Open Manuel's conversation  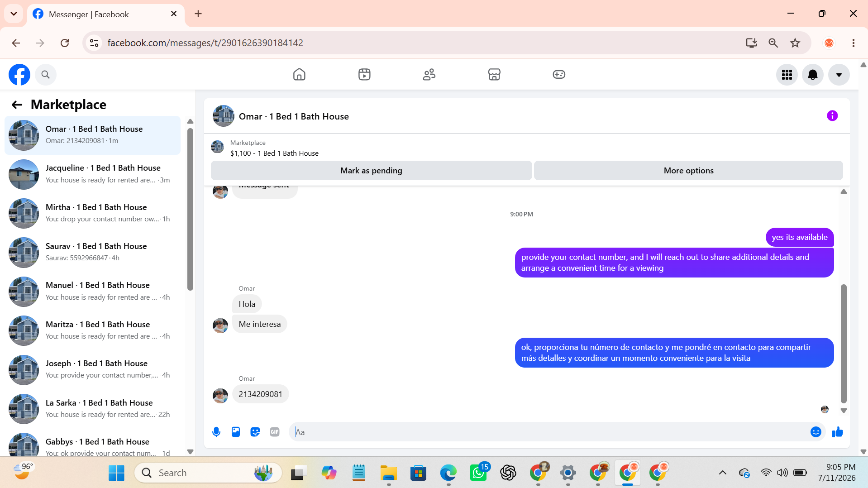93,291
